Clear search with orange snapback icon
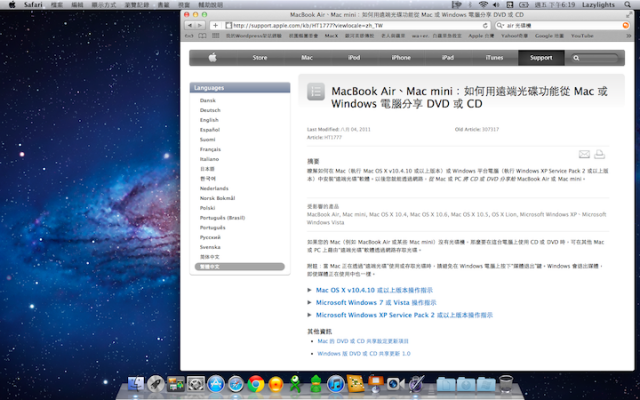This screenshot has width=640, height=400. point(626,25)
